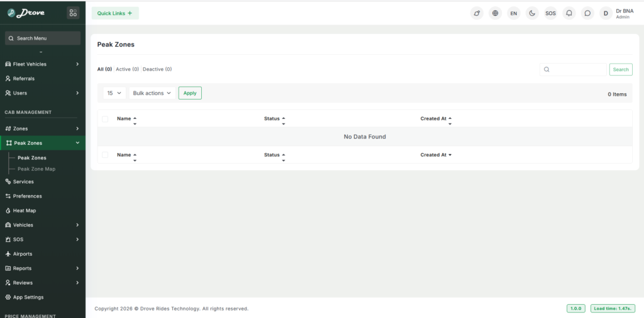
Task: Open the 15 rows-per-page dropdown
Action: 114,93
